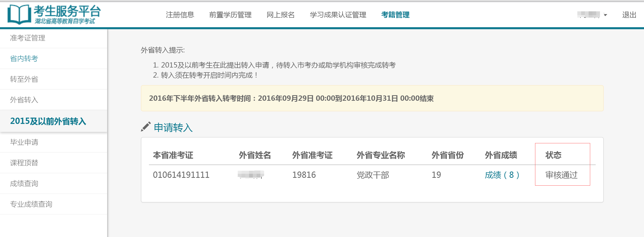644x237 pixels.
Task: Choose 外省转入 from the left menu
Action: click(24, 100)
